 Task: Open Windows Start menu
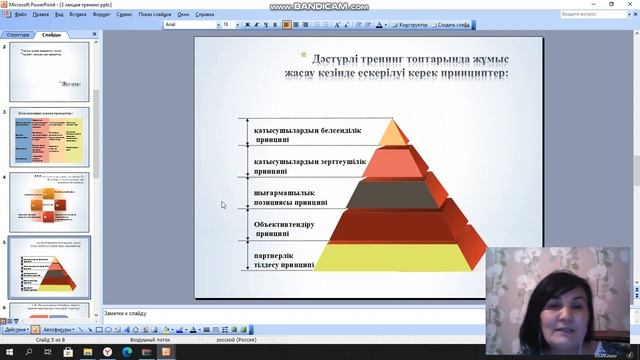pyautogui.click(x=9, y=352)
